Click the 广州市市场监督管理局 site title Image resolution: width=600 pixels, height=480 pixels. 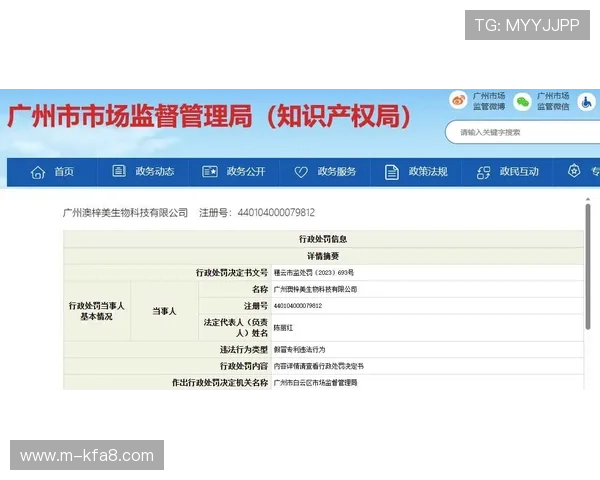[x=209, y=116]
